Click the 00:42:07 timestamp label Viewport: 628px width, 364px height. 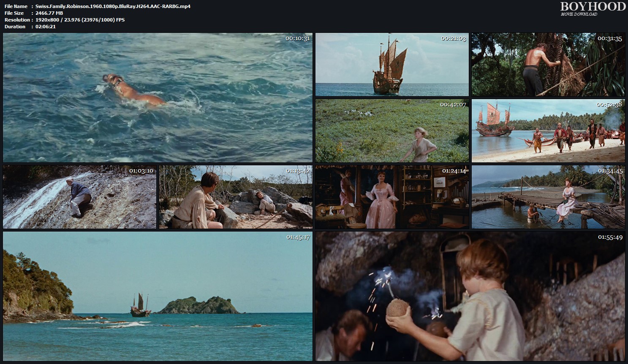click(453, 105)
